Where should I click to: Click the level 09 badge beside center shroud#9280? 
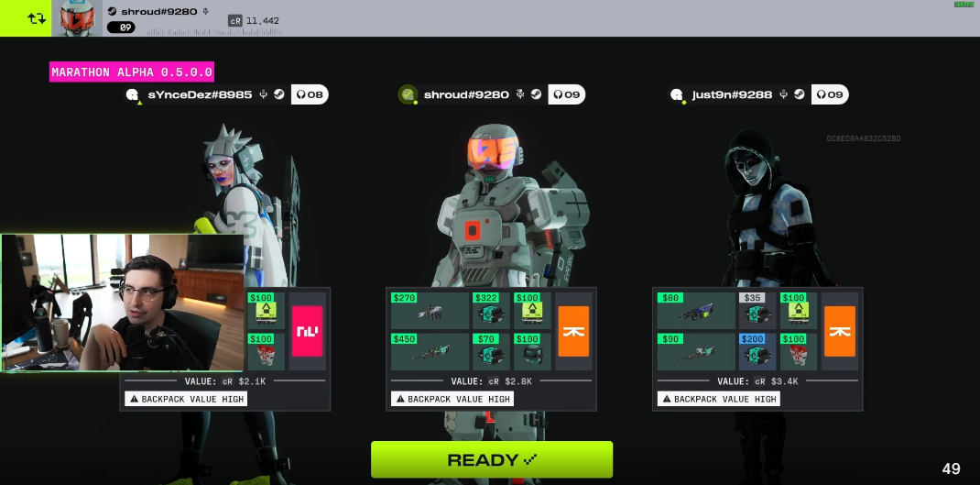(x=567, y=94)
